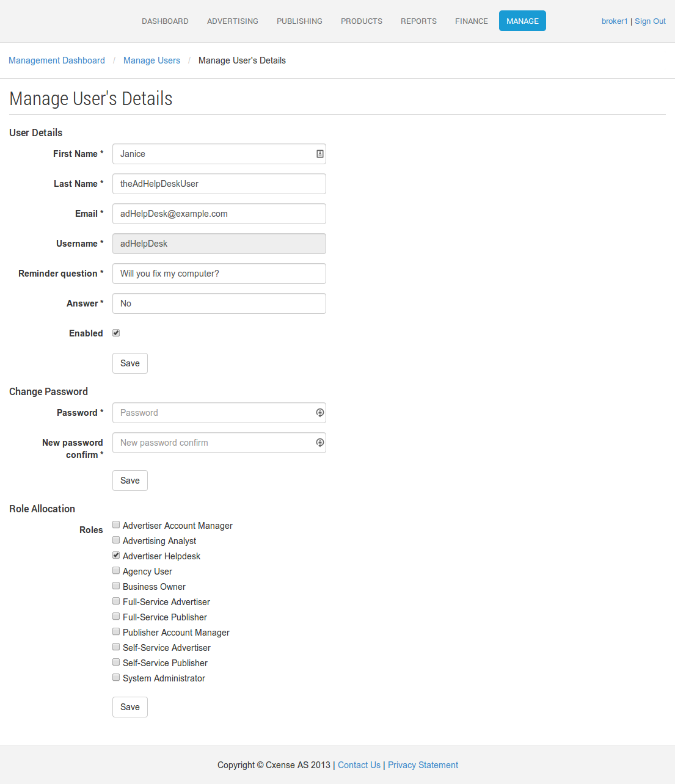Click the Copyright © Cxense AS 2013 text

click(x=274, y=765)
